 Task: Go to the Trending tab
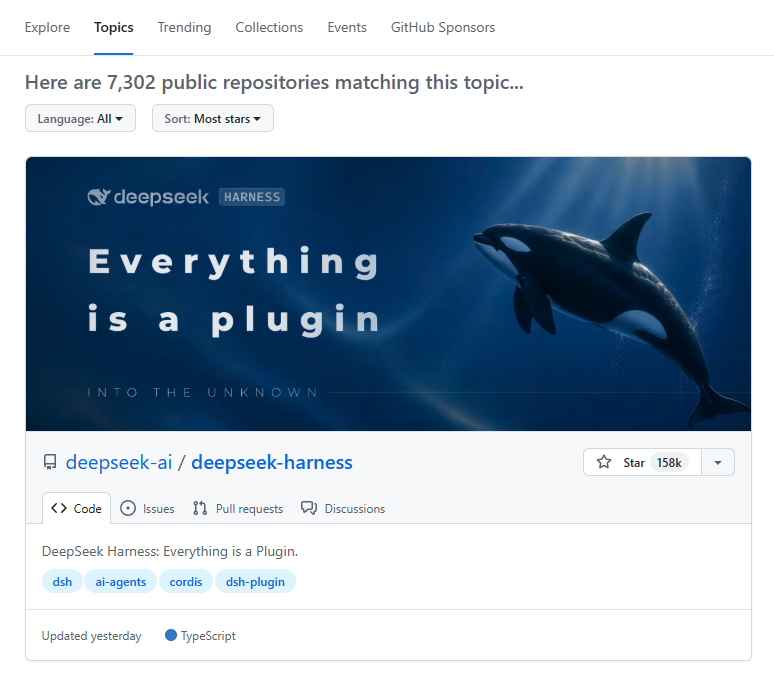click(x=184, y=27)
